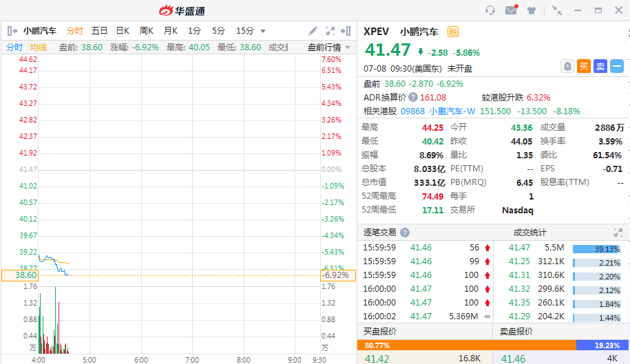Open the skin theme shirt icon
Viewport: 630px width, 364px height.
point(532,10)
